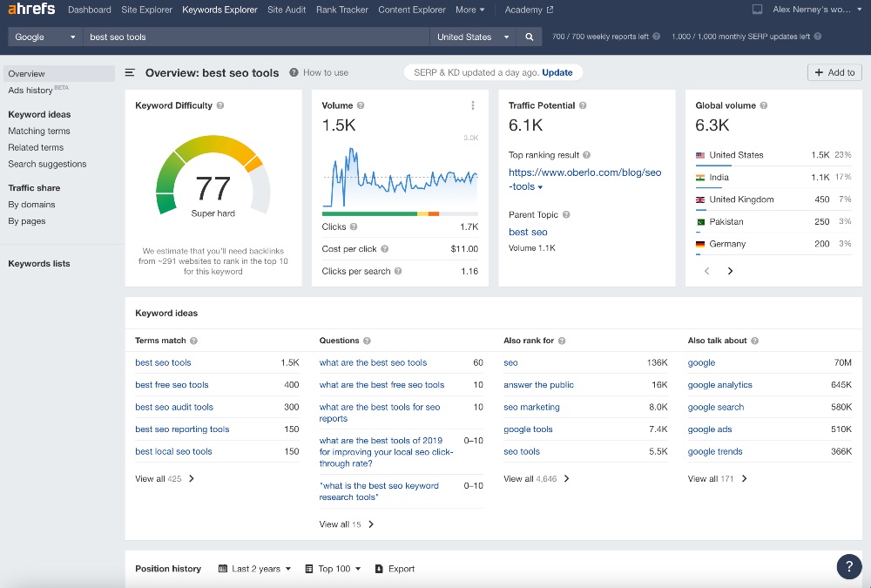Expand the More menu in the top navigation
The image size is (871, 588).
point(469,10)
